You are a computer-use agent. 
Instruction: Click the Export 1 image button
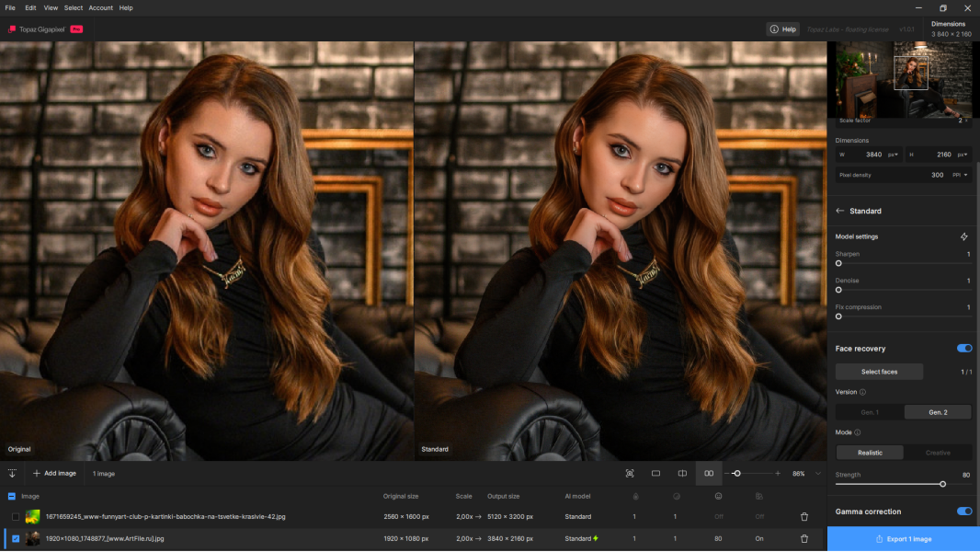(x=903, y=538)
